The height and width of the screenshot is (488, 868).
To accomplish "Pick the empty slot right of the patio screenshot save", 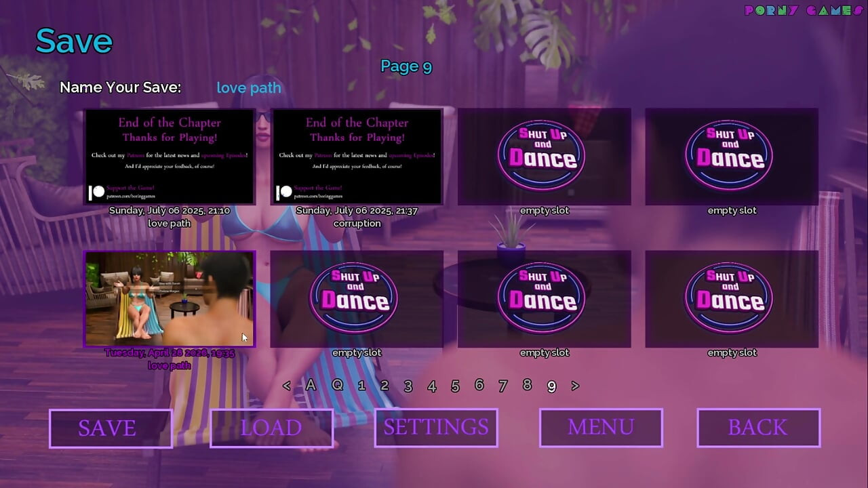I will click(x=357, y=299).
